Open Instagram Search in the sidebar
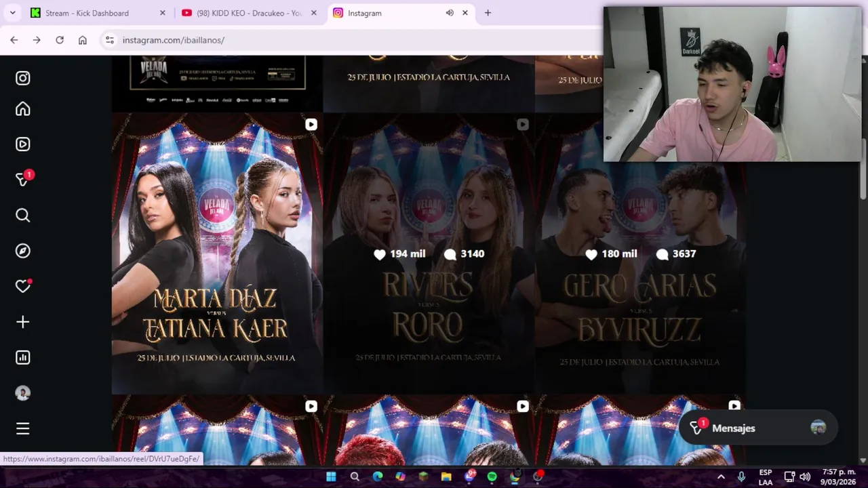868x488 pixels. (23, 216)
